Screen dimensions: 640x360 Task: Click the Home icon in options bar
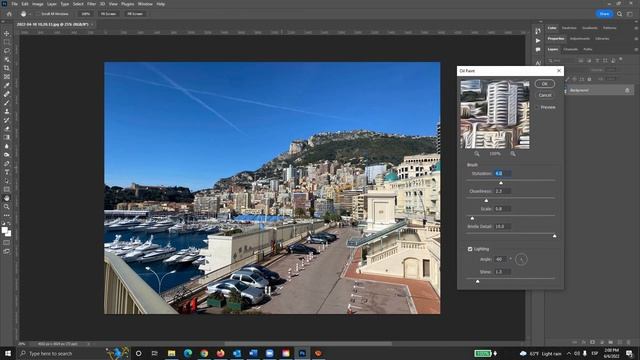tap(9, 14)
